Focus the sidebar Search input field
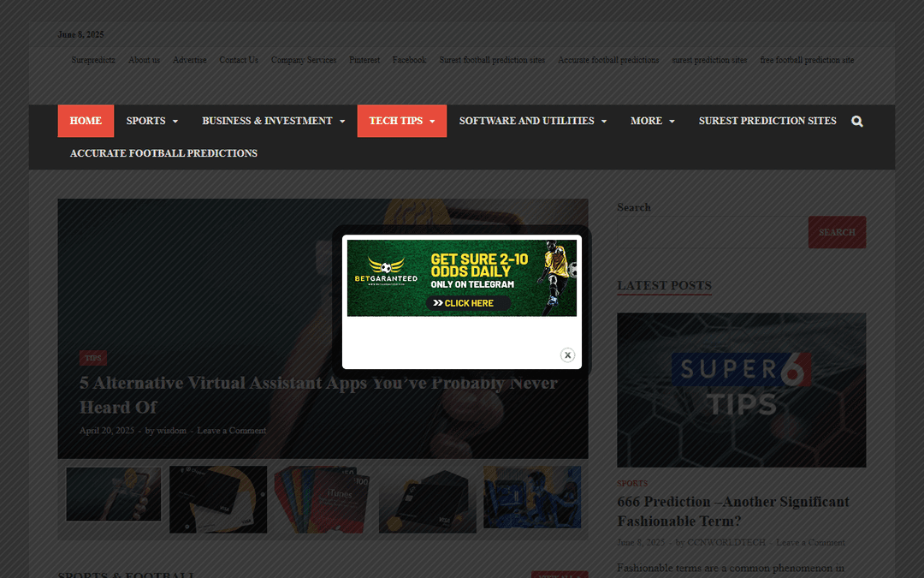Viewport: 924px width, 578px height. click(x=713, y=232)
